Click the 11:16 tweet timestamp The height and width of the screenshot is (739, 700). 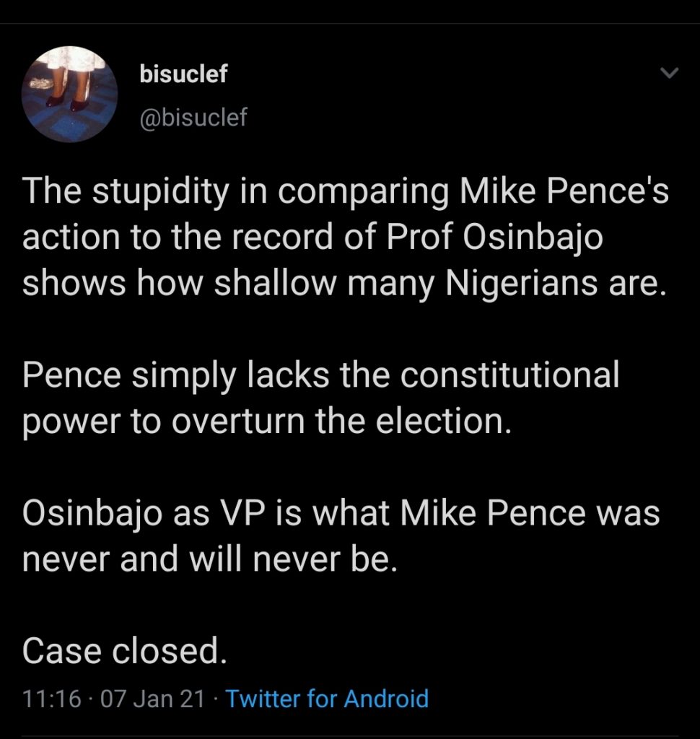point(51,699)
